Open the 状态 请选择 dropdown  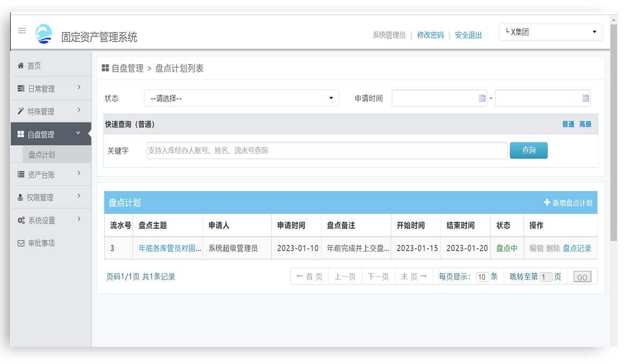point(242,98)
